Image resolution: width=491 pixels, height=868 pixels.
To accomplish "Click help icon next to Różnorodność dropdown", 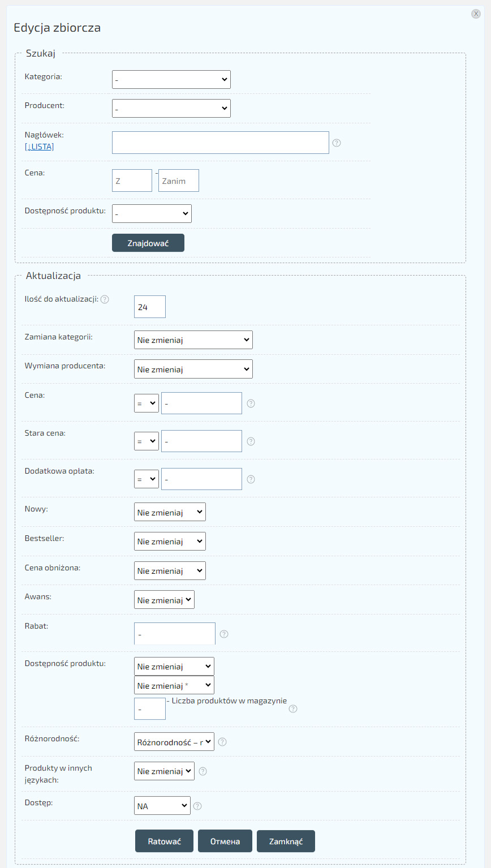I will point(222,742).
